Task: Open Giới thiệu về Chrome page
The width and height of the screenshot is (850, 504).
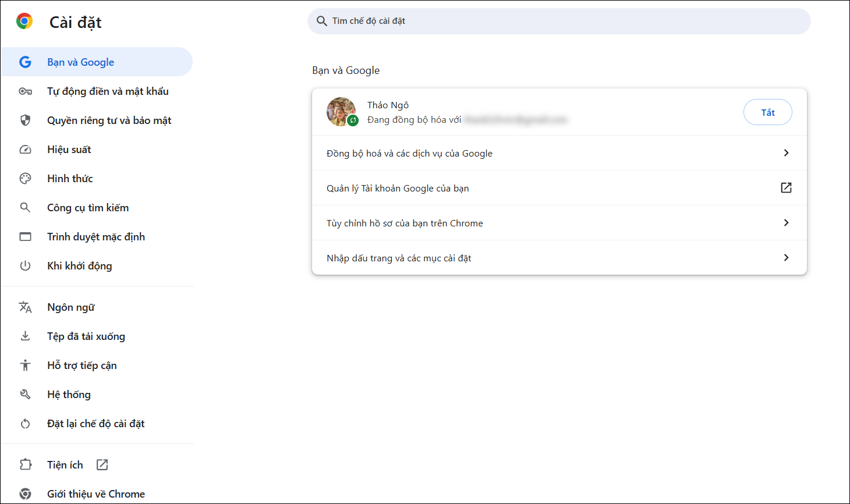Action: 97,494
